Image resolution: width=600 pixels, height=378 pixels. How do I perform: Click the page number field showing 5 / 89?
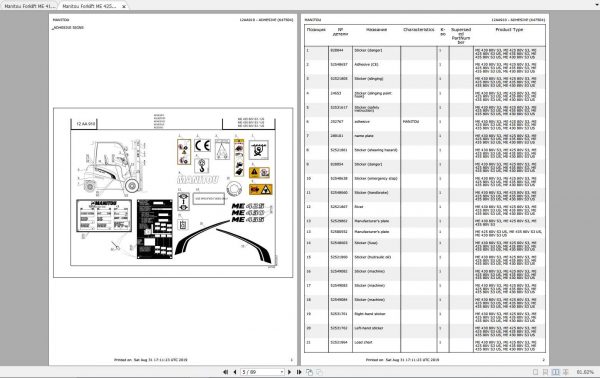tap(260, 372)
